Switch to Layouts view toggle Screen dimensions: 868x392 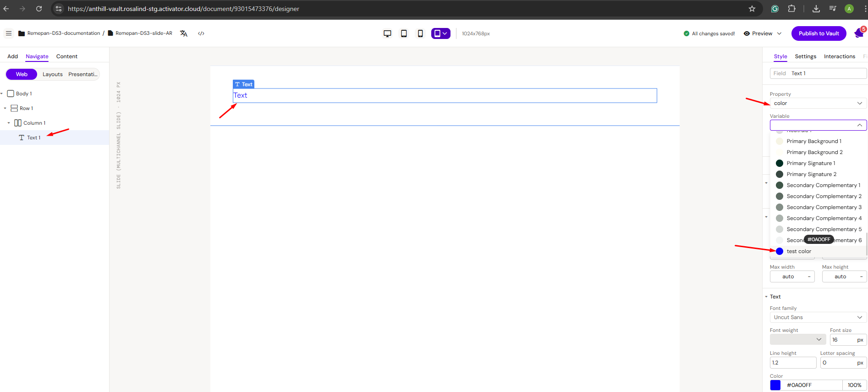(x=53, y=74)
